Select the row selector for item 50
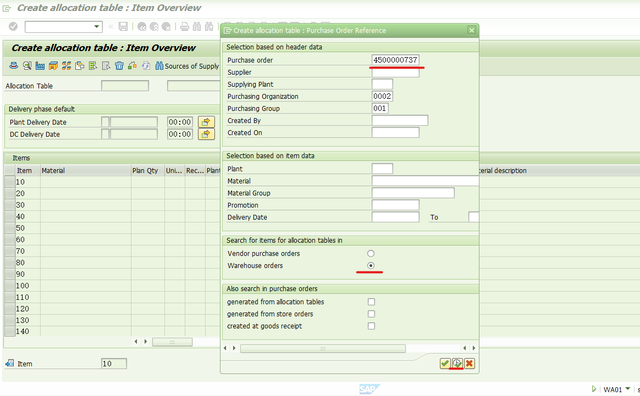The height and width of the screenshot is (396, 640). (x=9, y=228)
